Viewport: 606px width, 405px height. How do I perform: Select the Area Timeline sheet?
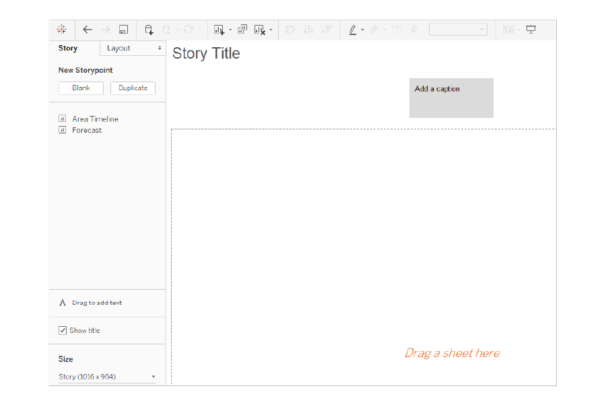95,119
